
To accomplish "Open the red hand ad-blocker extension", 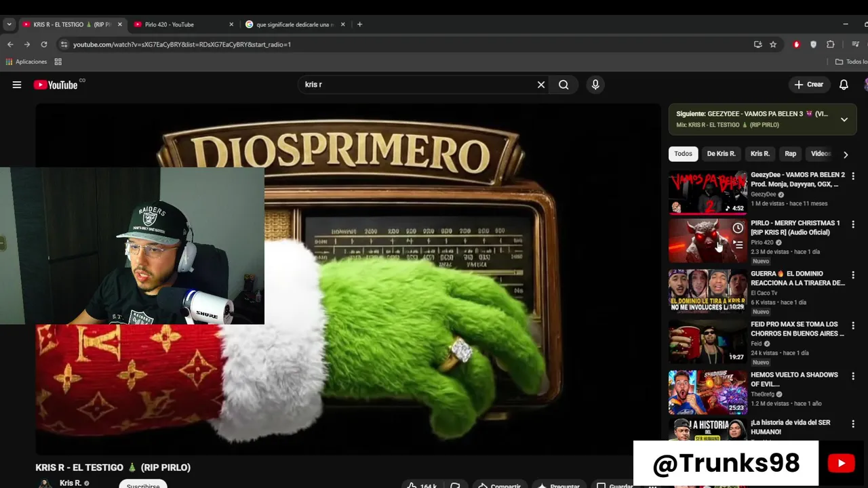I will (x=796, y=44).
